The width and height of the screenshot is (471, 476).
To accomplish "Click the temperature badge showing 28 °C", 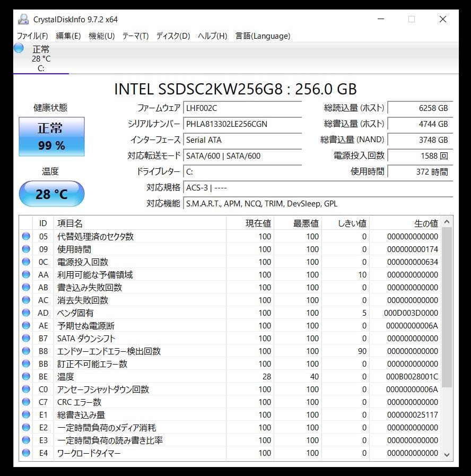I will click(x=51, y=194).
